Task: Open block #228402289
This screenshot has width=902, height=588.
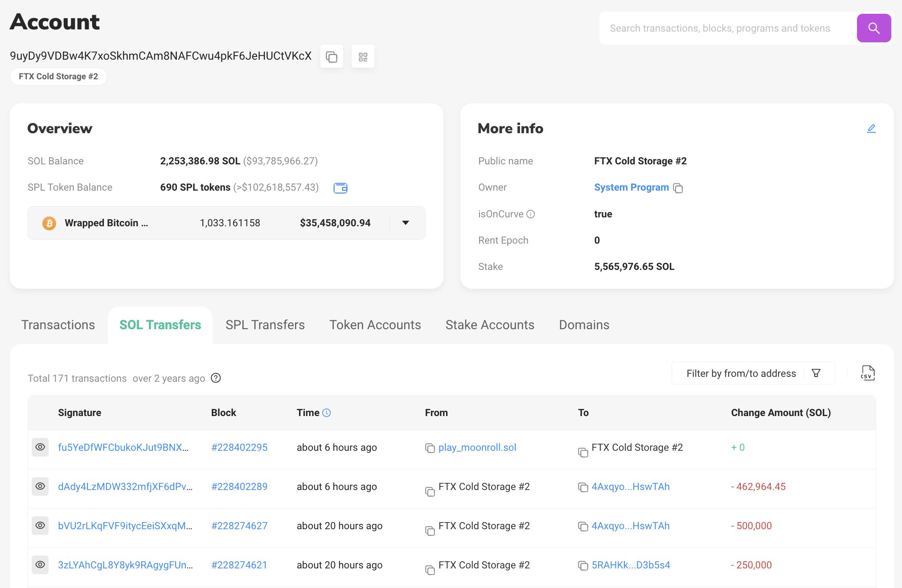Action: pyautogui.click(x=239, y=487)
